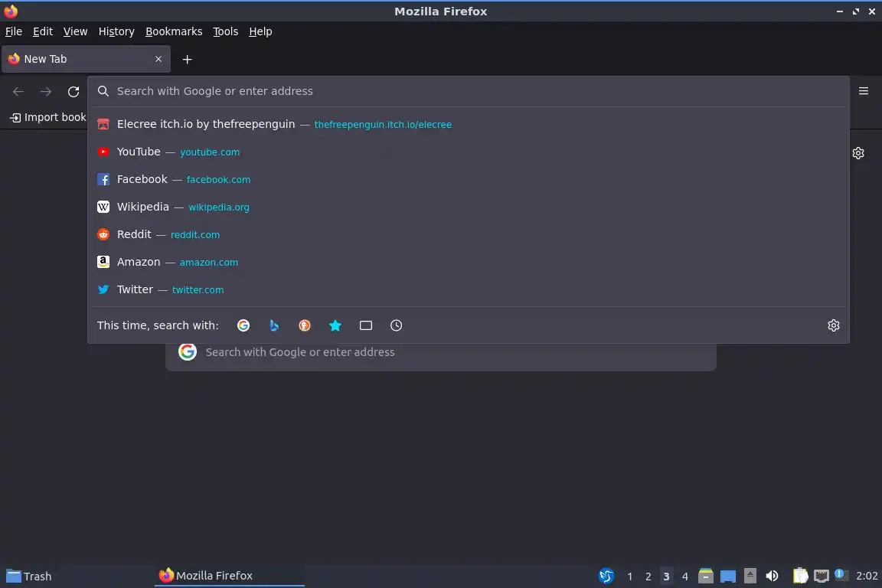Click the magnifier icon in address bar
This screenshot has width=882, height=588.
[x=103, y=91]
